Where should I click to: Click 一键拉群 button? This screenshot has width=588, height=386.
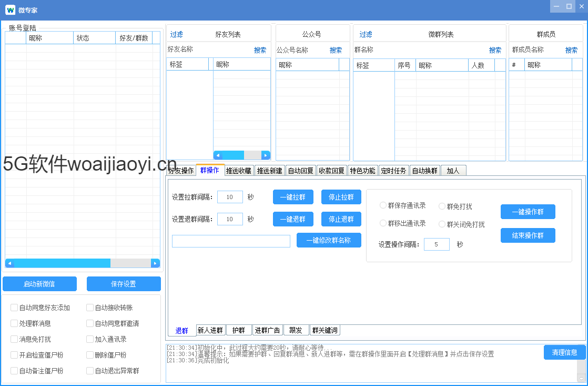[x=293, y=197]
